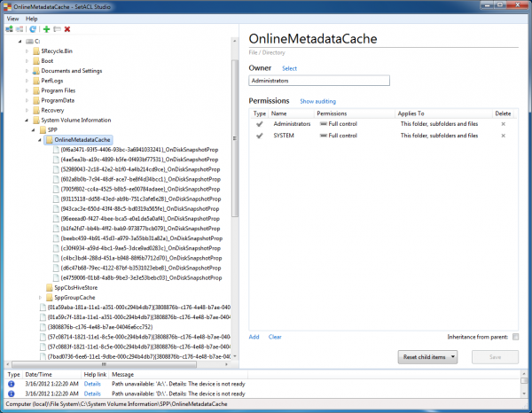Click the remove computer toolbar icon
The image size is (532, 413).
[20, 29]
